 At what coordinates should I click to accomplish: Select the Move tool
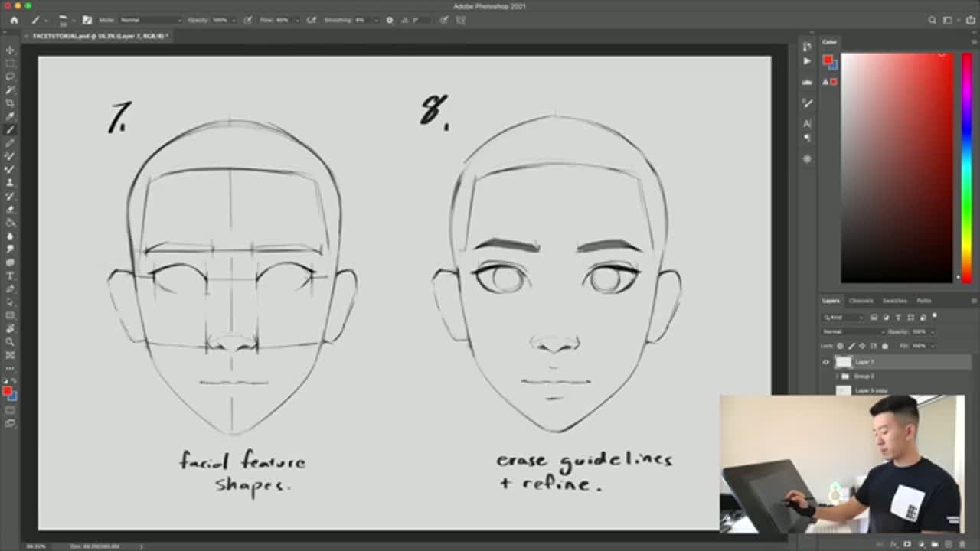point(10,50)
